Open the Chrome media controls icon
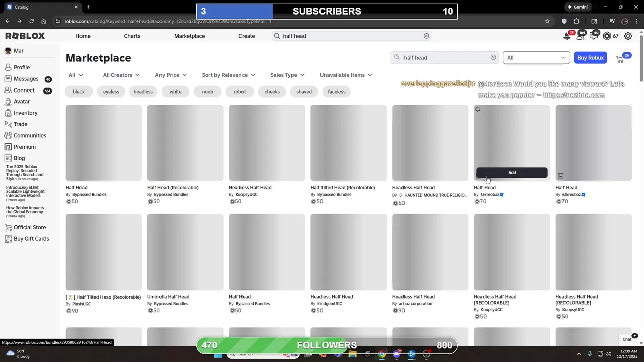 tap(612, 21)
